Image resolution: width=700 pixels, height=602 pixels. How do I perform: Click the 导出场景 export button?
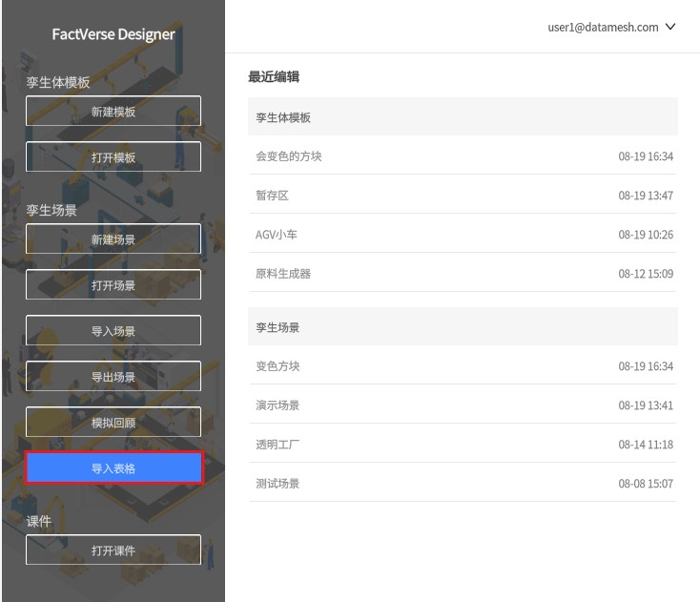pyautogui.click(x=113, y=377)
